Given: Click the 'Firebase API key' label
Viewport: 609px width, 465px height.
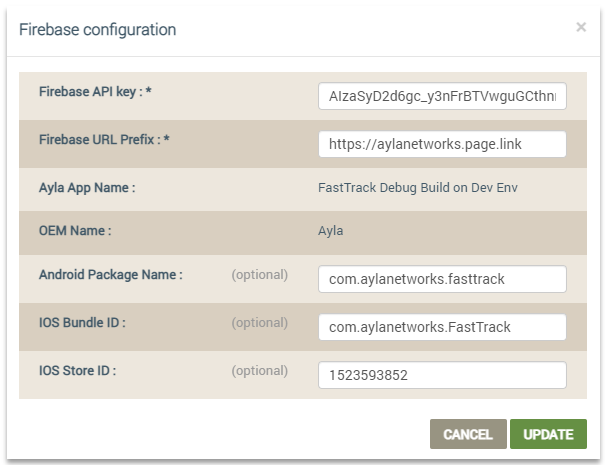Looking at the screenshot, I should click(95, 92).
